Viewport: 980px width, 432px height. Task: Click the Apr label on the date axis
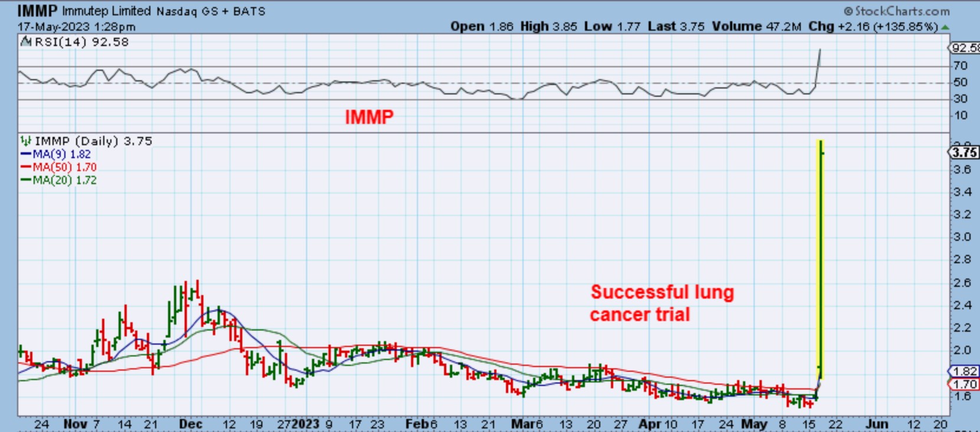pyautogui.click(x=650, y=424)
